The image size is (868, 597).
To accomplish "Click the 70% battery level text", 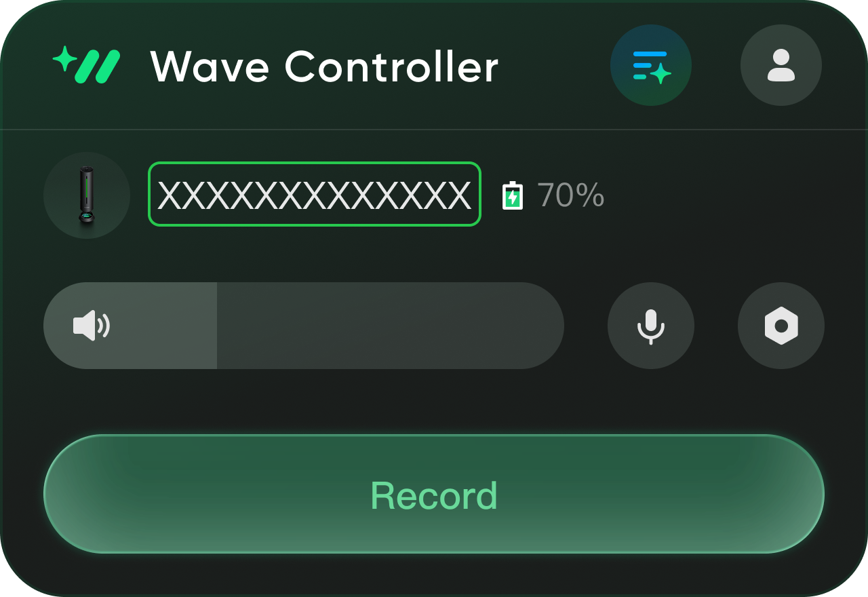I will click(571, 195).
